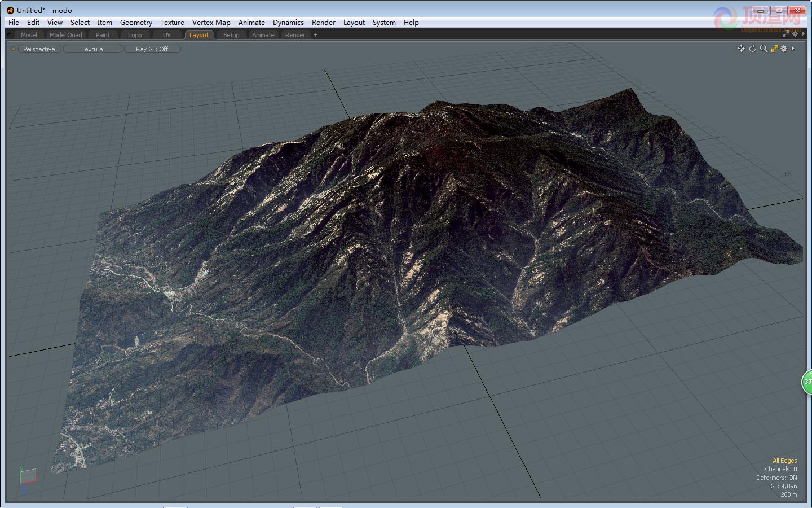
Task: Maximize the modo window
Action: (x=779, y=10)
